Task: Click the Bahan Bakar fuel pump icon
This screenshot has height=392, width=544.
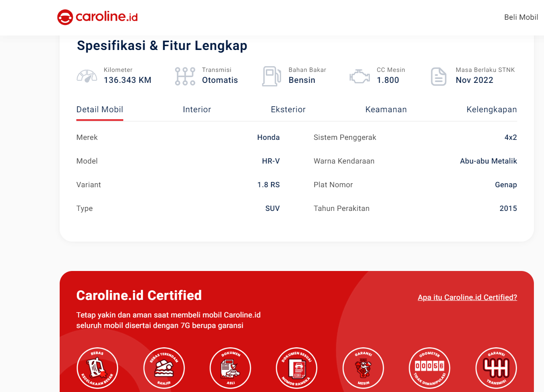Action: [x=271, y=76]
